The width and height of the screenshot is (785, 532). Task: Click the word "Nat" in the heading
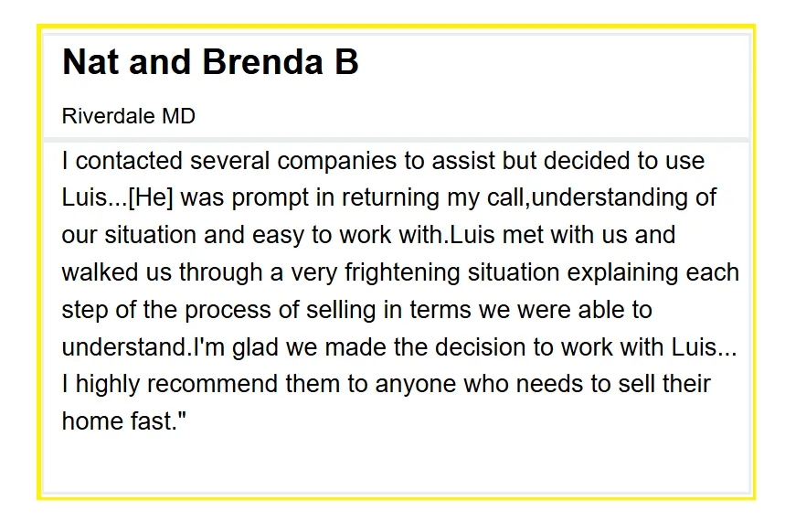pos(90,62)
